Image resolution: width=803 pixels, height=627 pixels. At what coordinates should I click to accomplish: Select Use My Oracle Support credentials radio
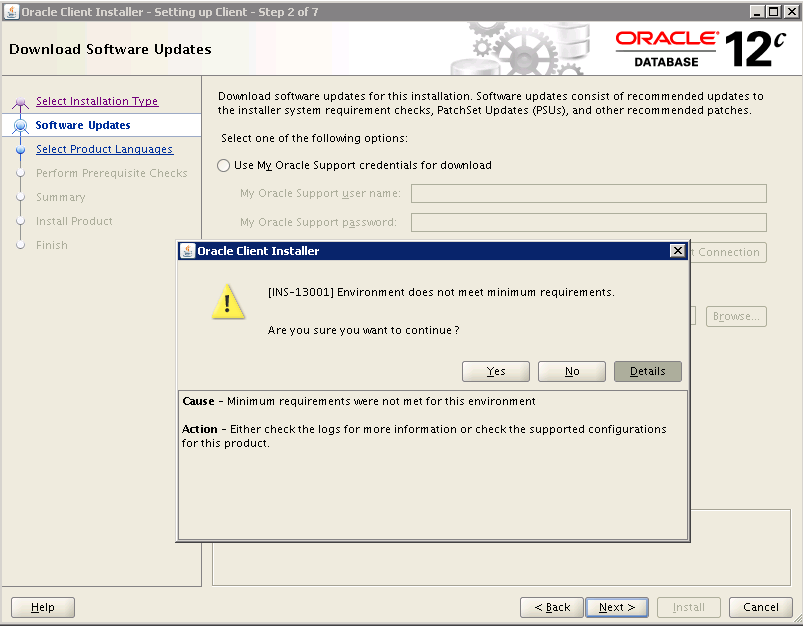[x=223, y=165]
